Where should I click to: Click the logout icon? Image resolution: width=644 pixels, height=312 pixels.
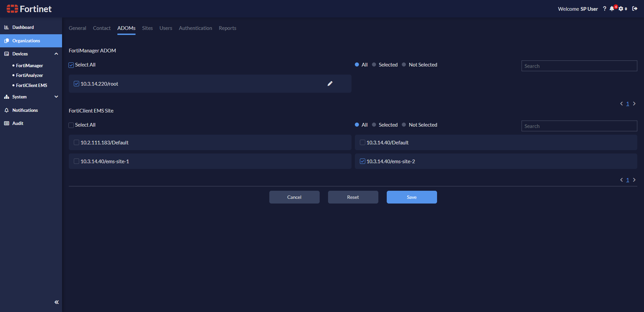[635, 9]
